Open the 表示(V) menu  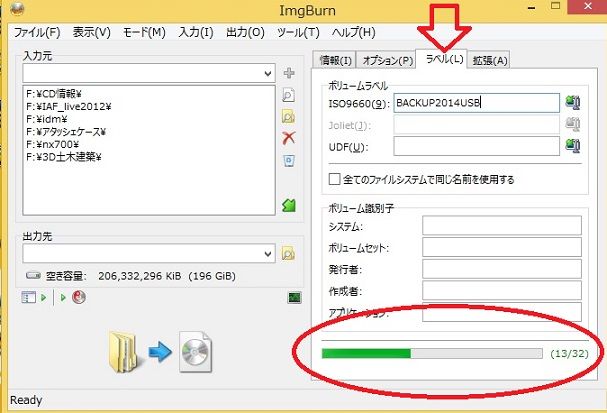(92, 32)
